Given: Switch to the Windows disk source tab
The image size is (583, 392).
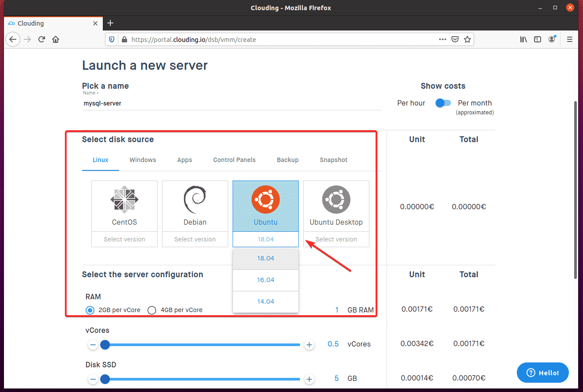Looking at the screenshot, I should 143,160.
